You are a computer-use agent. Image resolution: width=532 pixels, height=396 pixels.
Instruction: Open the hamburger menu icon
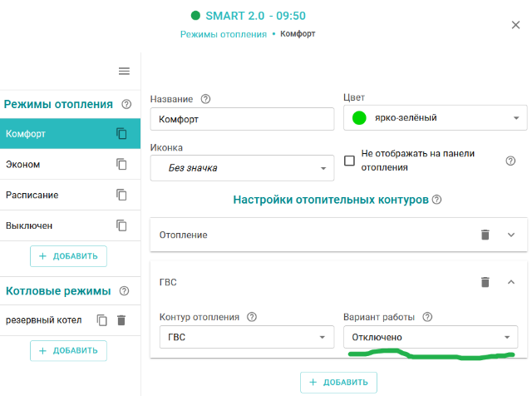(x=124, y=72)
